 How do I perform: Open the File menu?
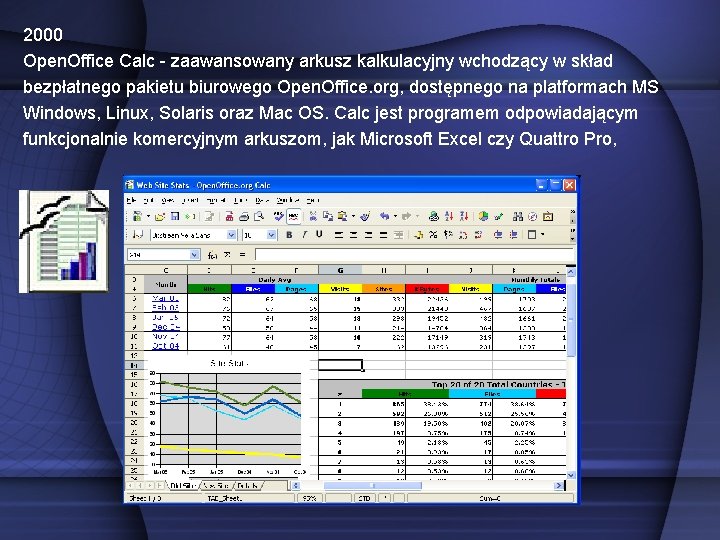pos(132,200)
